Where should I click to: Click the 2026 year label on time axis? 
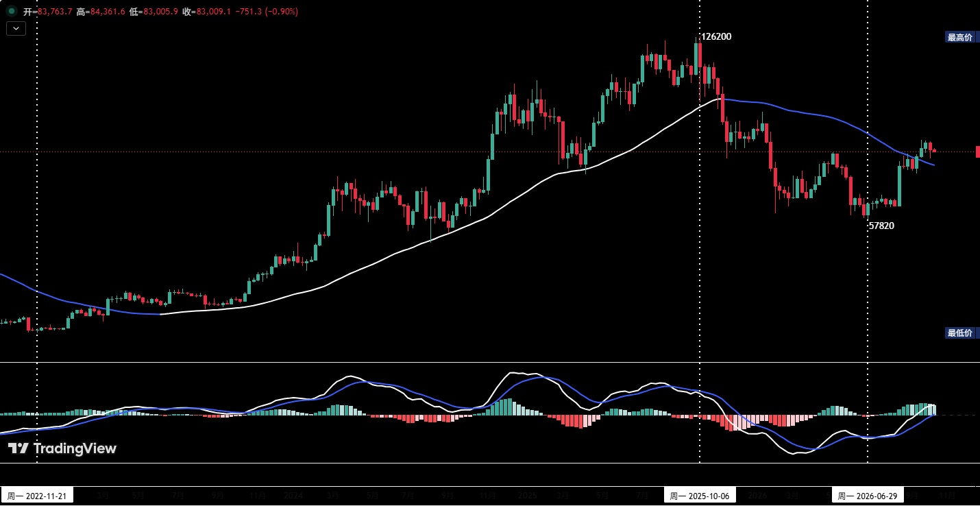coord(757,495)
